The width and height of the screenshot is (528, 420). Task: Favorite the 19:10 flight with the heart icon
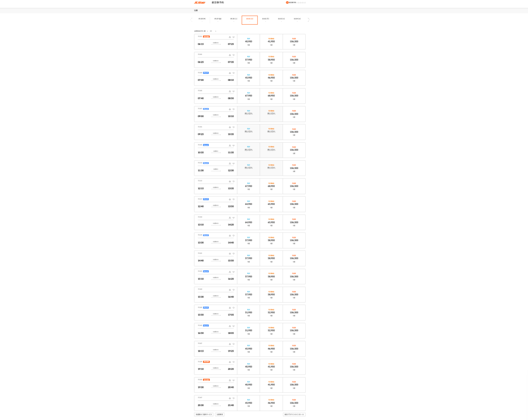233,362
